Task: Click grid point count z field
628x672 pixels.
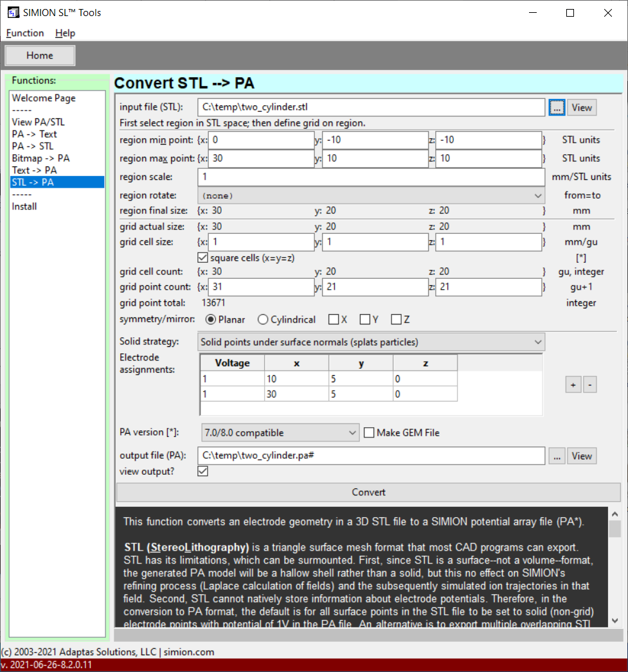Action: (489, 287)
